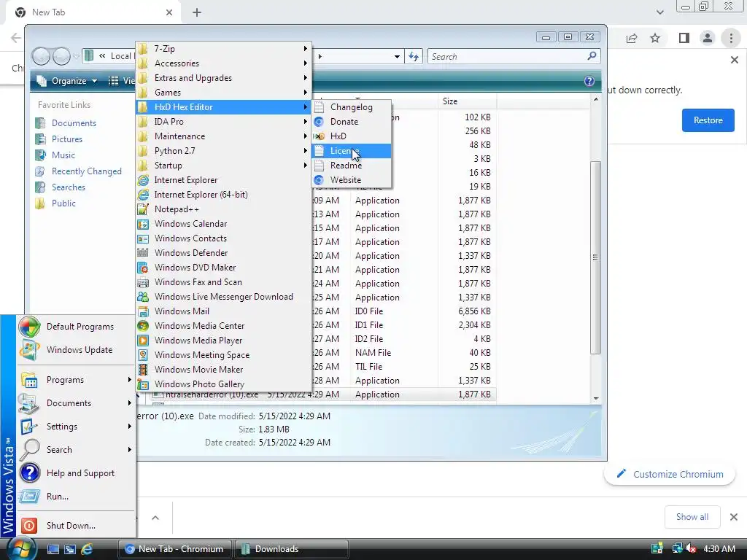The width and height of the screenshot is (747, 560).
Task: Open the Explorer address bar dropdown arrow
Action: click(397, 57)
